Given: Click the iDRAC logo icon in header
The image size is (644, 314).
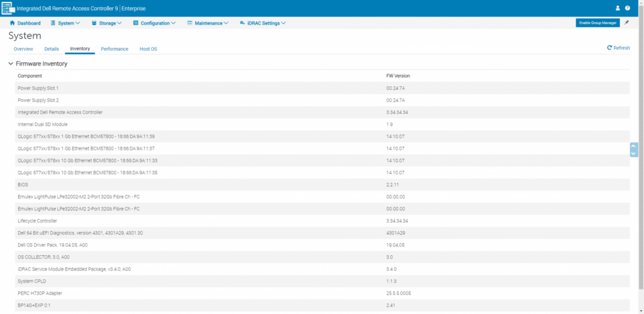Looking at the screenshot, I should click(8, 8).
